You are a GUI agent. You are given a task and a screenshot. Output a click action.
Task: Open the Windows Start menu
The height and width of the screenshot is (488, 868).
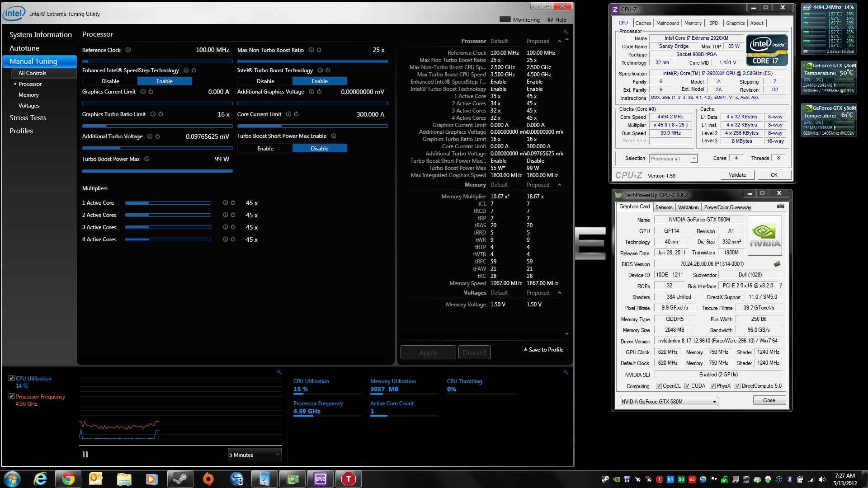pyautogui.click(x=12, y=479)
